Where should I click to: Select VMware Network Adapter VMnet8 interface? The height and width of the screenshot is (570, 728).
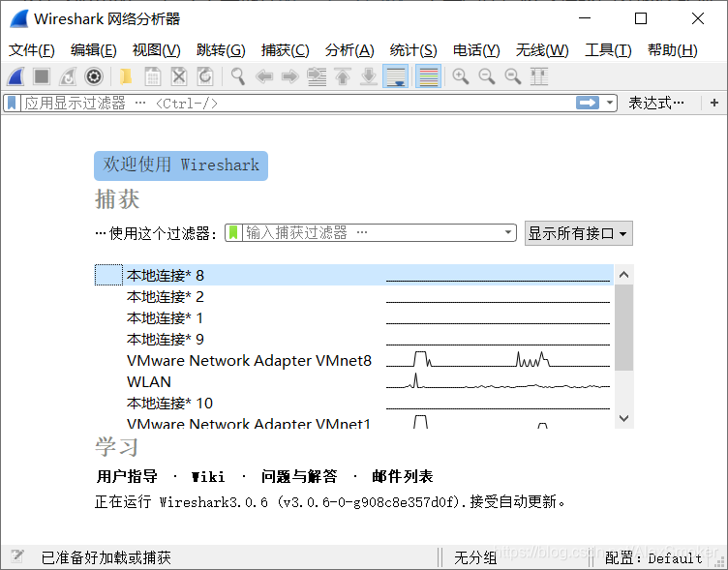353,360
